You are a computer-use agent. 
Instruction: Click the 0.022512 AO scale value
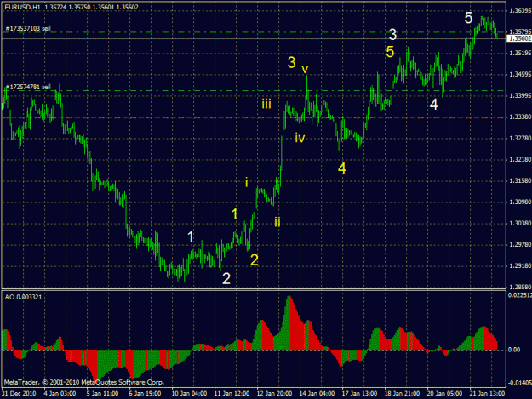point(520,295)
